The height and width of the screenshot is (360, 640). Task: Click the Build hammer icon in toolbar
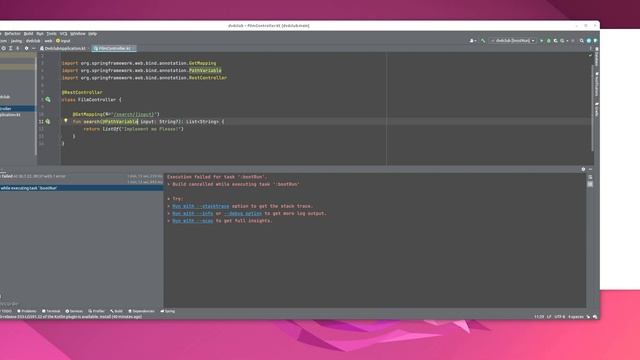pos(483,41)
